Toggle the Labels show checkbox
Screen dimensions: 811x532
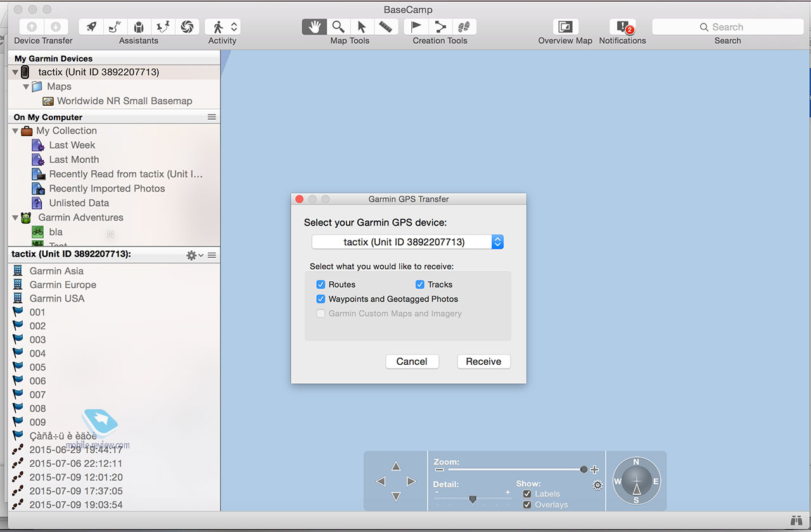tap(527, 494)
